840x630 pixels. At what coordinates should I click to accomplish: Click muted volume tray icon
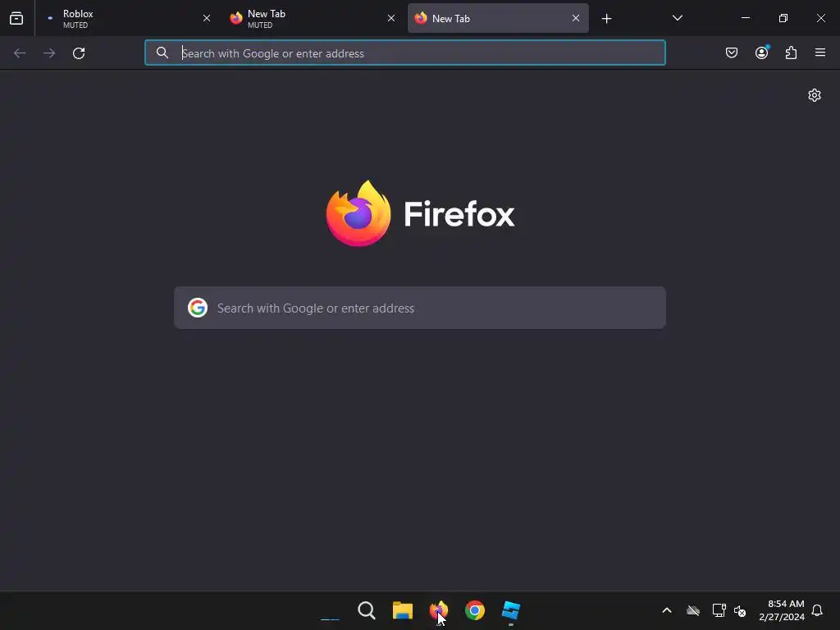(x=741, y=610)
